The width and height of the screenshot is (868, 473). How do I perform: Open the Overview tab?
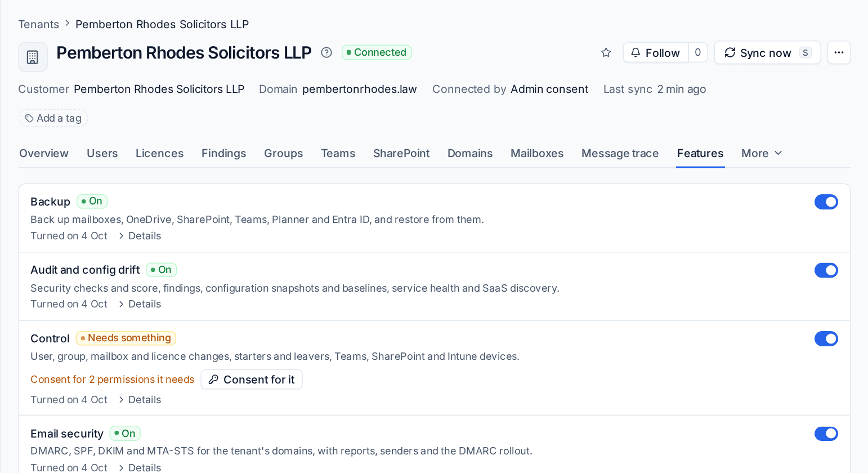(44, 153)
